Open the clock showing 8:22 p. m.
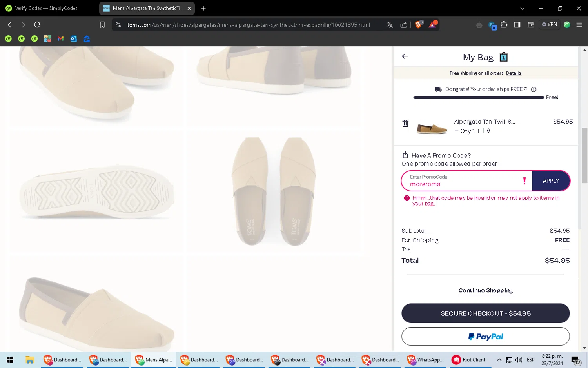The width and height of the screenshot is (588, 368). pyautogui.click(x=552, y=360)
